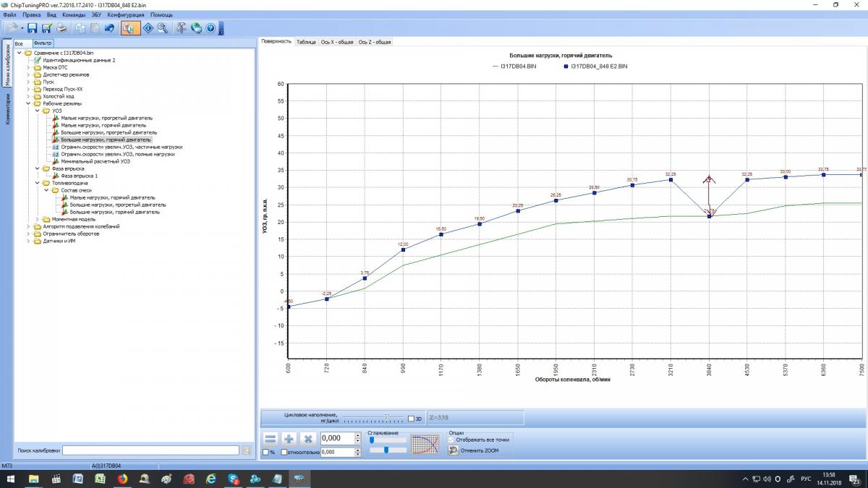868x488 pixels.
Task: Toggle Отображать все точки checkbox
Action: (x=451, y=440)
